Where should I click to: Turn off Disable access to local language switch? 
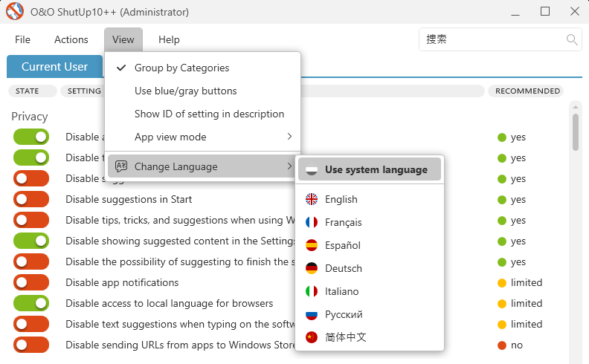31,303
